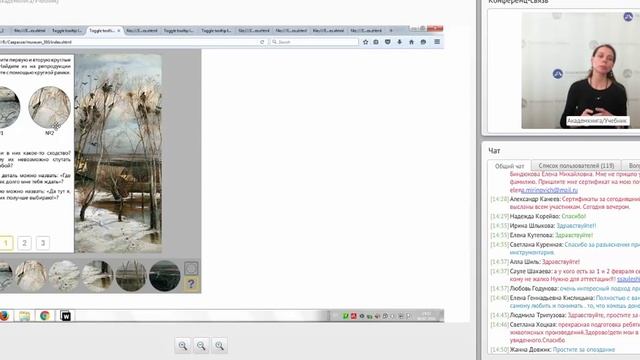Click Светлана Куренная's chat message
Viewport: 640px width, 360px height.
coord(565,249)
